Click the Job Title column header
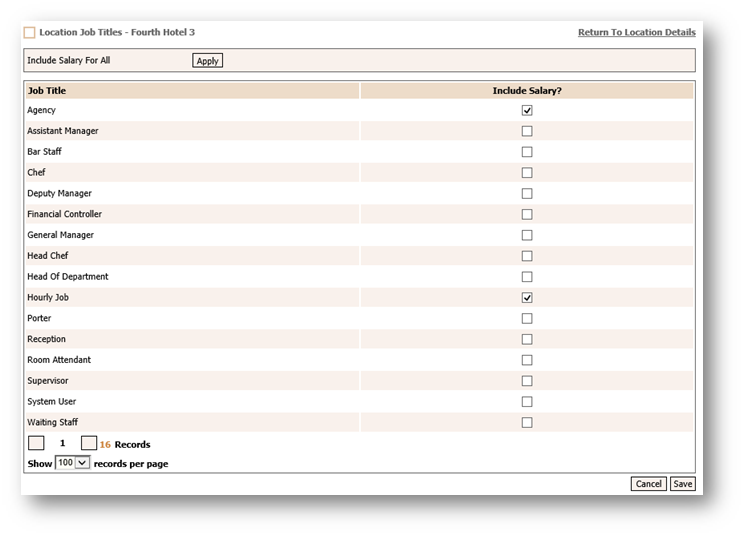The image size is (745, 537). [x=47, y=91]
